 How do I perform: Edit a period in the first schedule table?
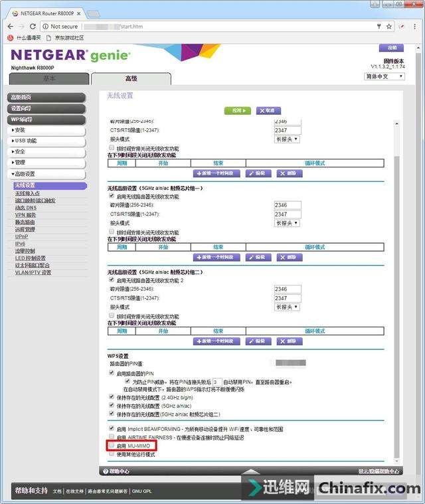point(258,173)
